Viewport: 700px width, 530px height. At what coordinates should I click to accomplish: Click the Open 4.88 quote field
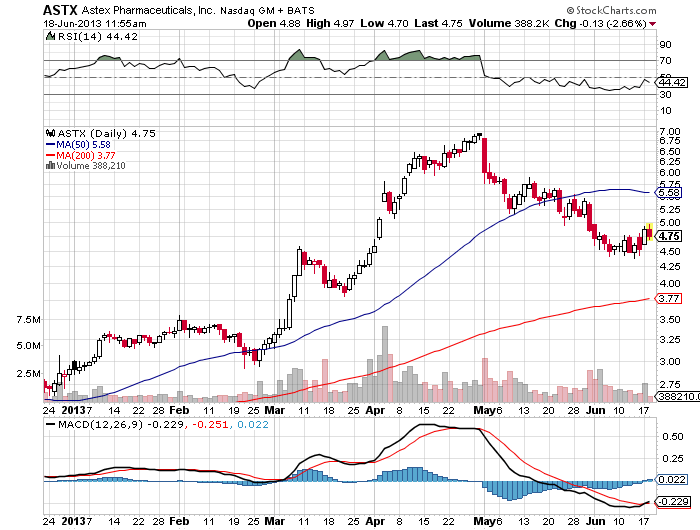point(274,24)
